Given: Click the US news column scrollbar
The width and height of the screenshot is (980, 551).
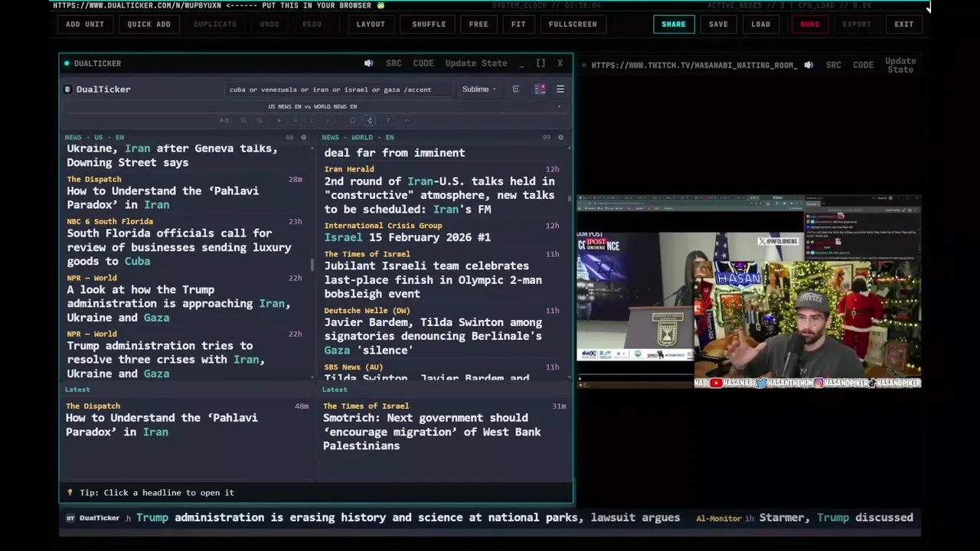Looking at the screenshot, I should tap(312, 266).
